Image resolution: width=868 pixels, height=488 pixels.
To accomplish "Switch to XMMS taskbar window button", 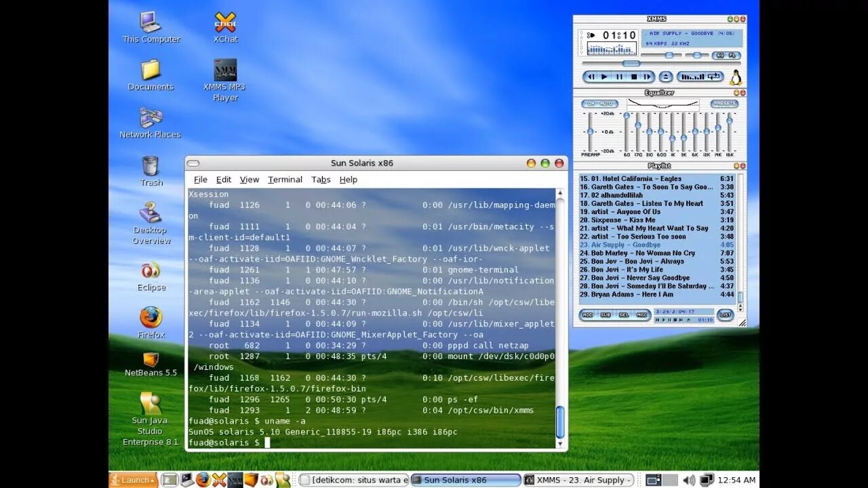I will click(578, 480).
